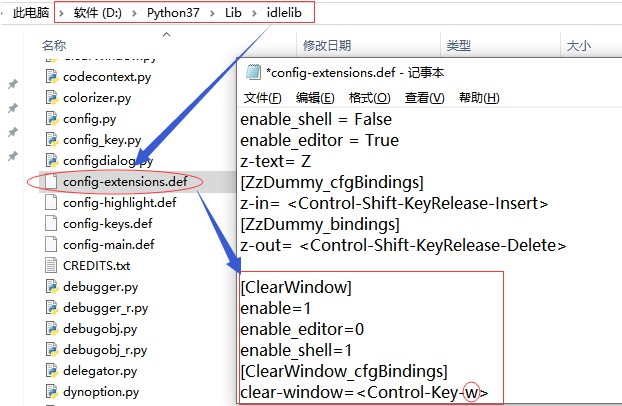622x406 pixels.
Task: Select the config-keys.def file icon
Action: [51, 223]
